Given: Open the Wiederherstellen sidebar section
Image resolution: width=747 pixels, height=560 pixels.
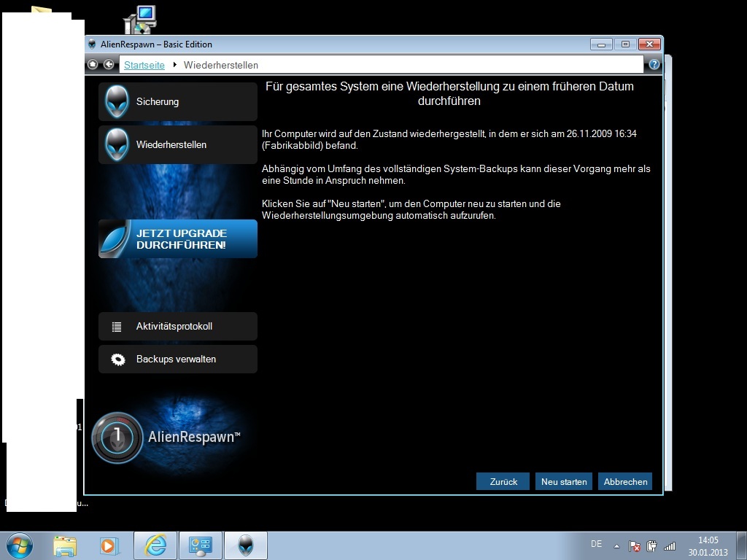Looking at the screenshot, I should click(x=178, y=145).
